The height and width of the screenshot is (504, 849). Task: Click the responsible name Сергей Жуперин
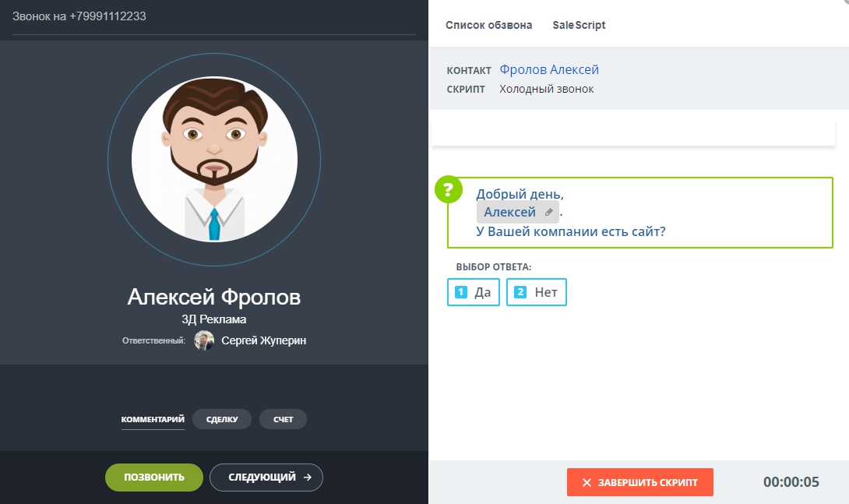[264, 340]
